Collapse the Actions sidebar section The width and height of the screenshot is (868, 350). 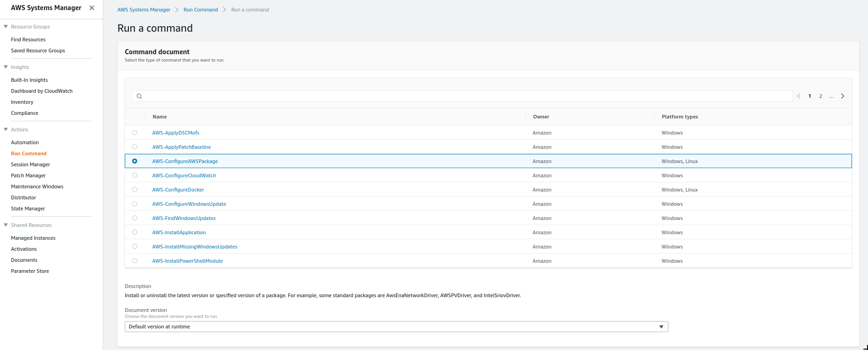point(6,130)
